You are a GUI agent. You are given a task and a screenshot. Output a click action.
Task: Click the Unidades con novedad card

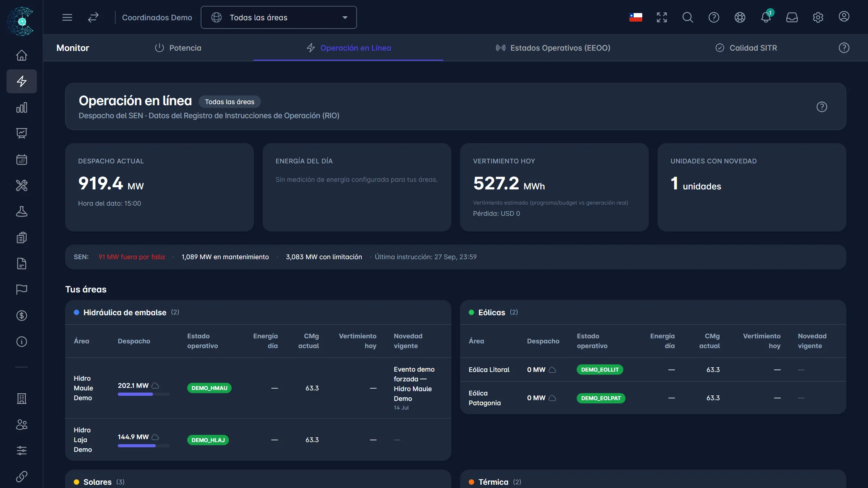(x=752, y=187)
